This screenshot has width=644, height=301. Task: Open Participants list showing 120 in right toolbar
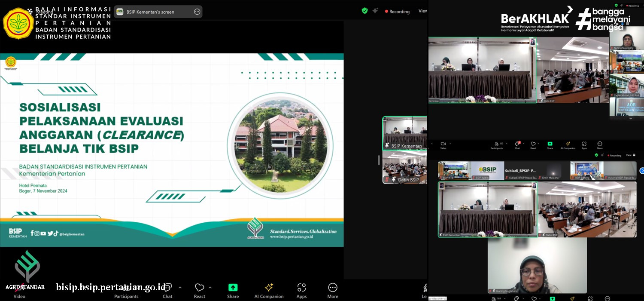point(496,144)
